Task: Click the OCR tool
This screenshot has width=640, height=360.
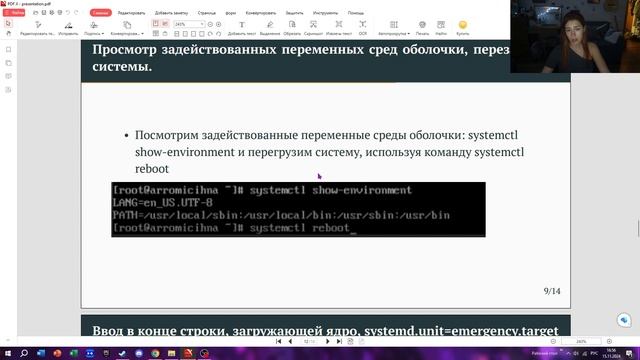Action: [x=362, y=28]
